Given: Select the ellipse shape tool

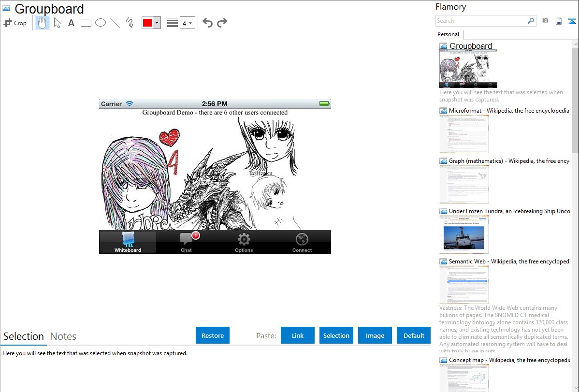Looking at the screenshot, I should pyautogui.click(x=100, y=23).
